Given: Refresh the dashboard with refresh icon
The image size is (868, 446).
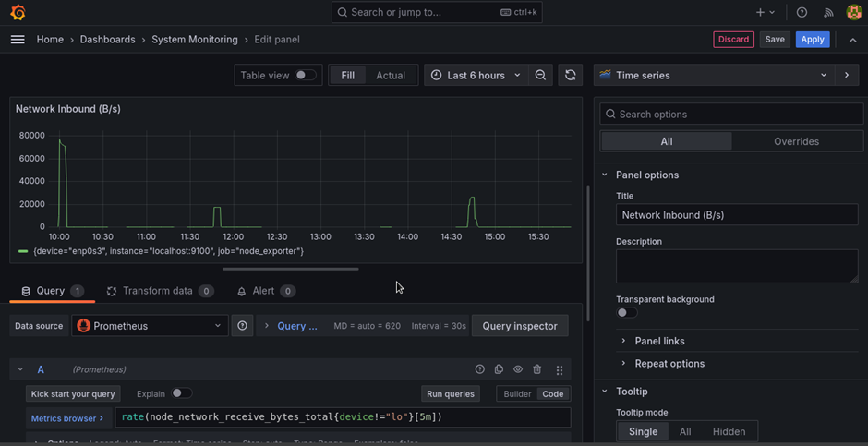Looking at the screenshot, I should (x=570, y=75).
